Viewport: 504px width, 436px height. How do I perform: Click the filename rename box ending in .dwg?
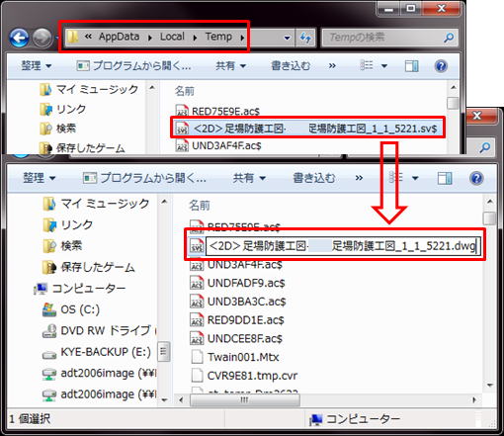[343, 246]
